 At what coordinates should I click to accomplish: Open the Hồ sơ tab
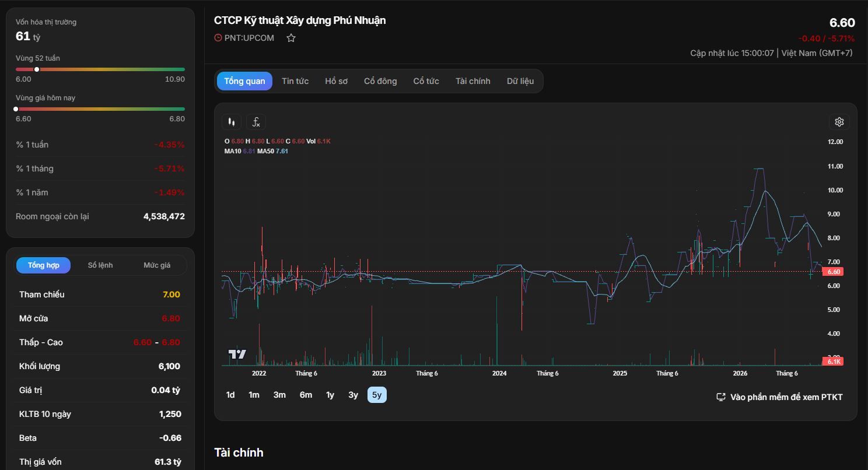pyautogui.click(x=337, y=81)
